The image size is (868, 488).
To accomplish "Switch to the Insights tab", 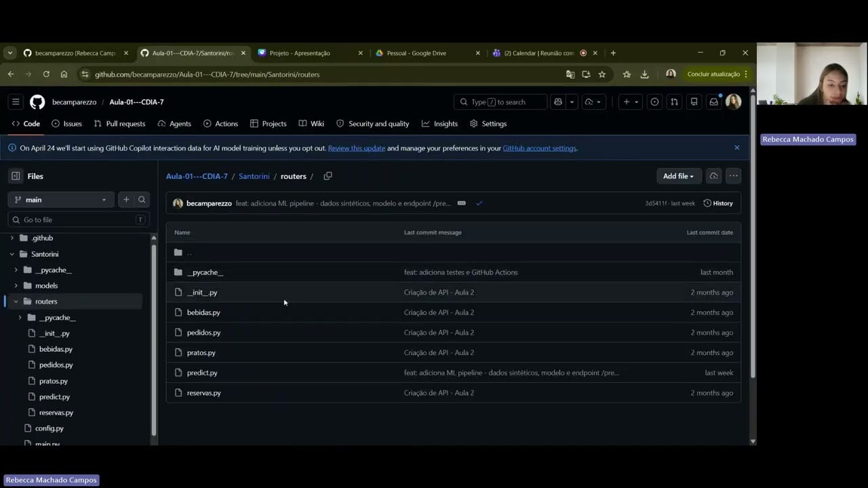I will click(439, 123).
